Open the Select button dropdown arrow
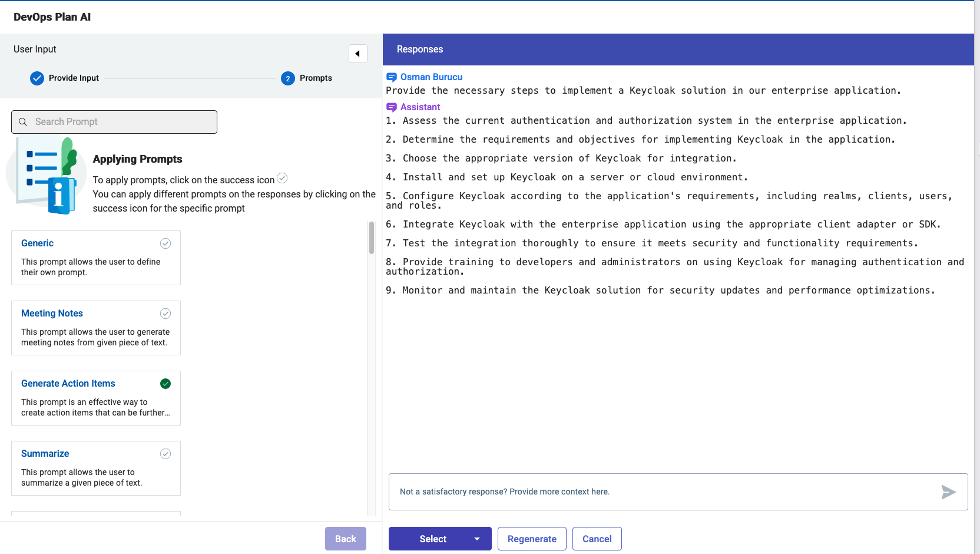The height and width of the screenshot is (554, 980). click(x=477, y=539)
